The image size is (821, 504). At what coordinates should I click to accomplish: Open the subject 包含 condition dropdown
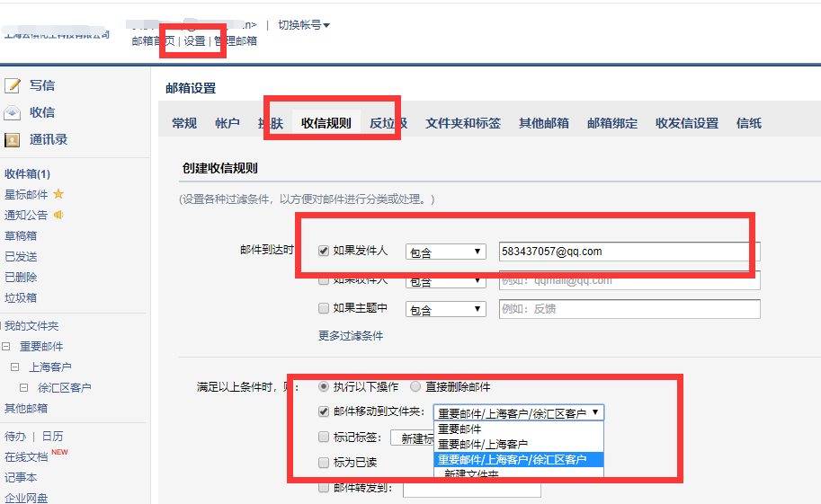pyautogui.click(x=446, y=310)
